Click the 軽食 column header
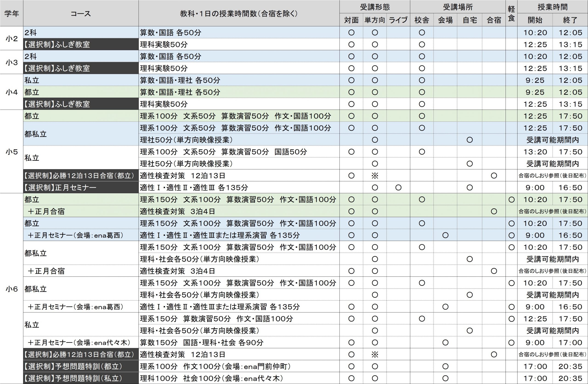The width and height of the screenshot is (588, 384). click(511, 13)
